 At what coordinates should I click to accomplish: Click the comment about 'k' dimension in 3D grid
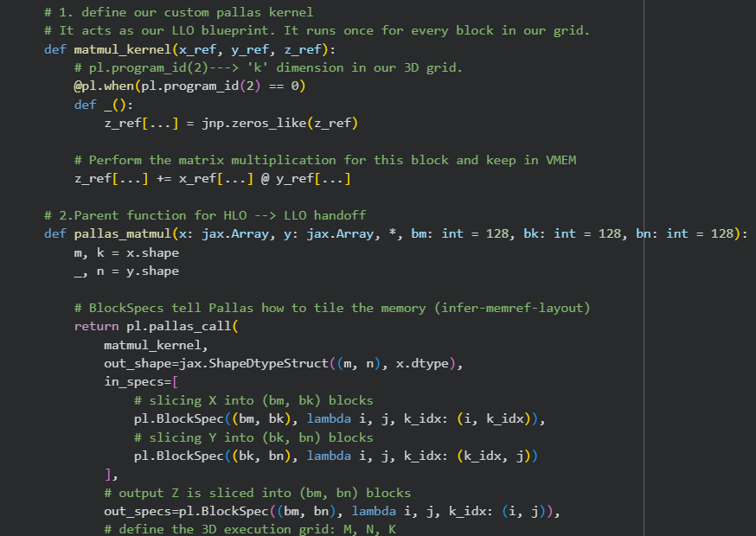(268, 67)
